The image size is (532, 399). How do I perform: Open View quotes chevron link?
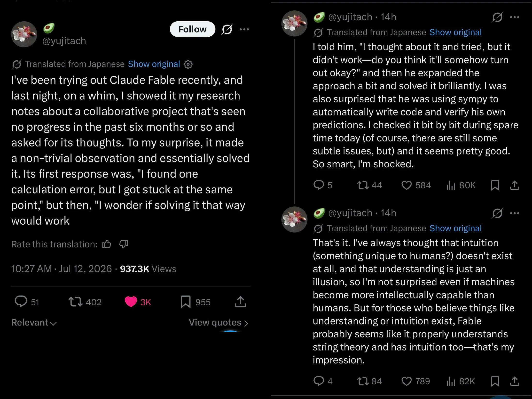pos(219,323)
